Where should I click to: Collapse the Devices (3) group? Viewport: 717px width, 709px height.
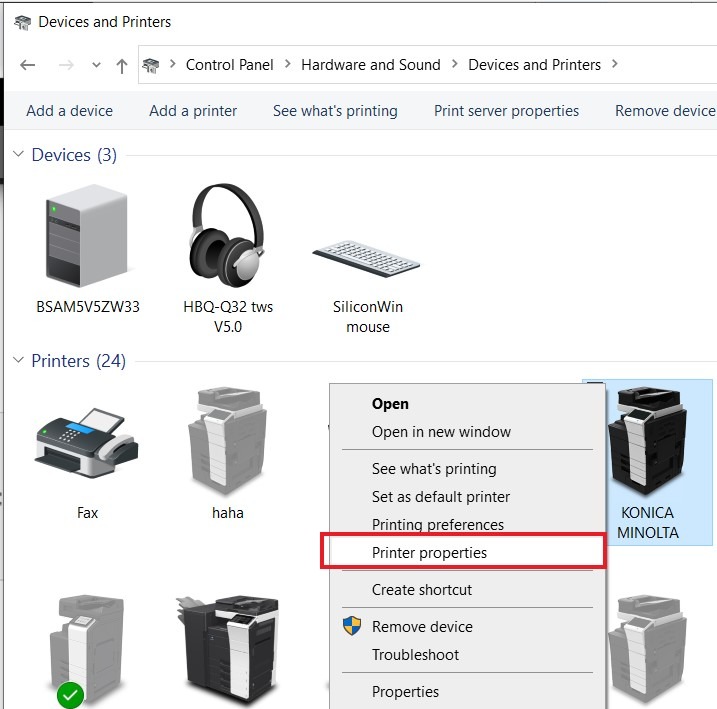pos(18,155)
